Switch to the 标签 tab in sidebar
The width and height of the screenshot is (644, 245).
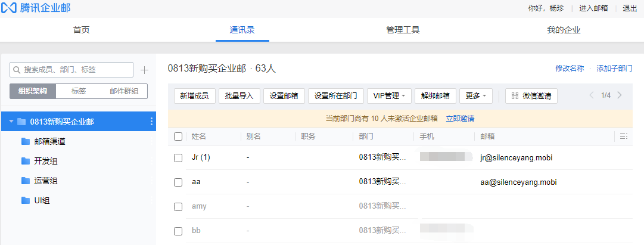[79, 91]
